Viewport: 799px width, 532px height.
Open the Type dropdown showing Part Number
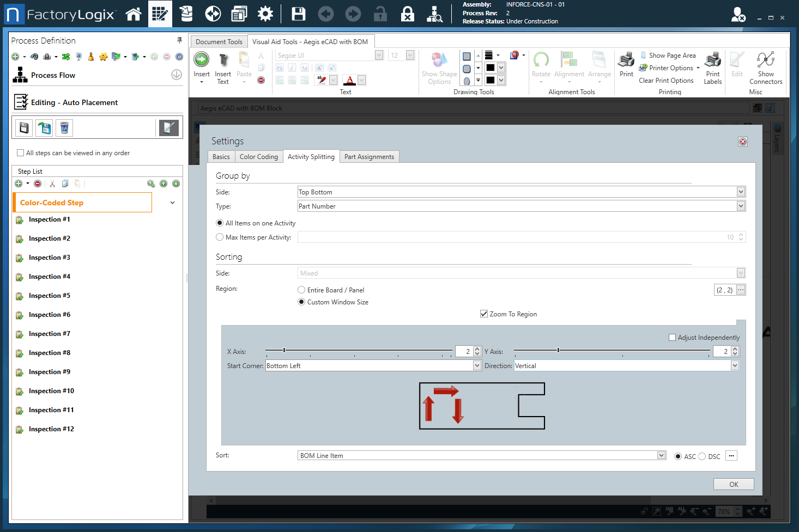click(740, 206)
